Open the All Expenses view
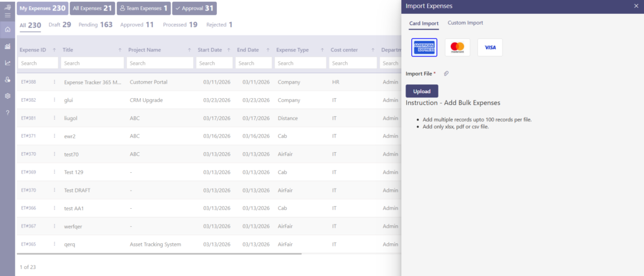Screen dimensions: 644x276 (92, 8)
